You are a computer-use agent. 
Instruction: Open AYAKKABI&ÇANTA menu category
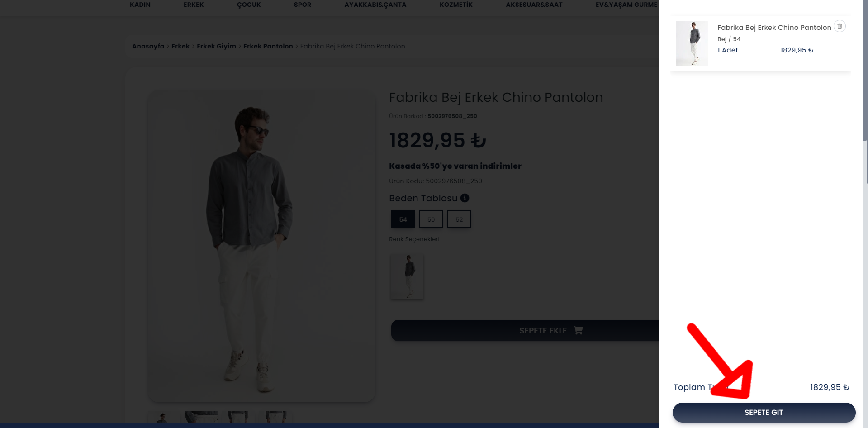pos(375,5)
